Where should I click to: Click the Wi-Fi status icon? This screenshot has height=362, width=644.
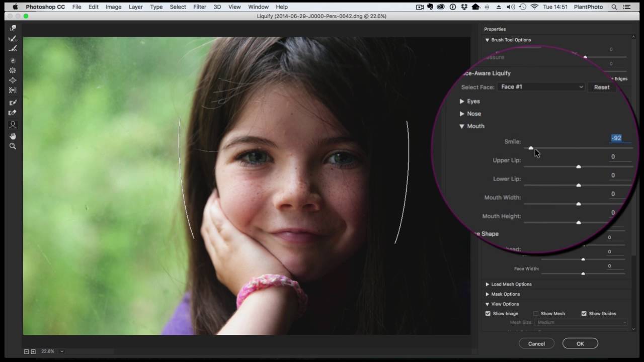534,7
